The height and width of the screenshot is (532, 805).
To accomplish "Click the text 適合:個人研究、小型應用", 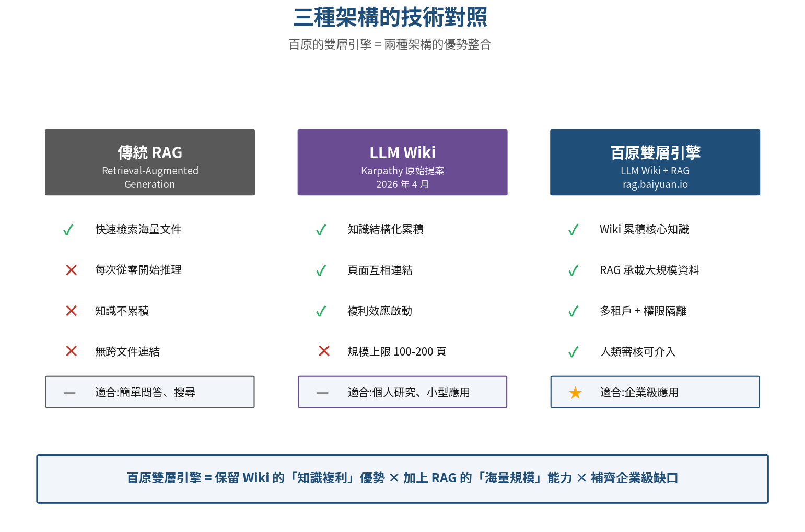I will click(x=409, y=393).
